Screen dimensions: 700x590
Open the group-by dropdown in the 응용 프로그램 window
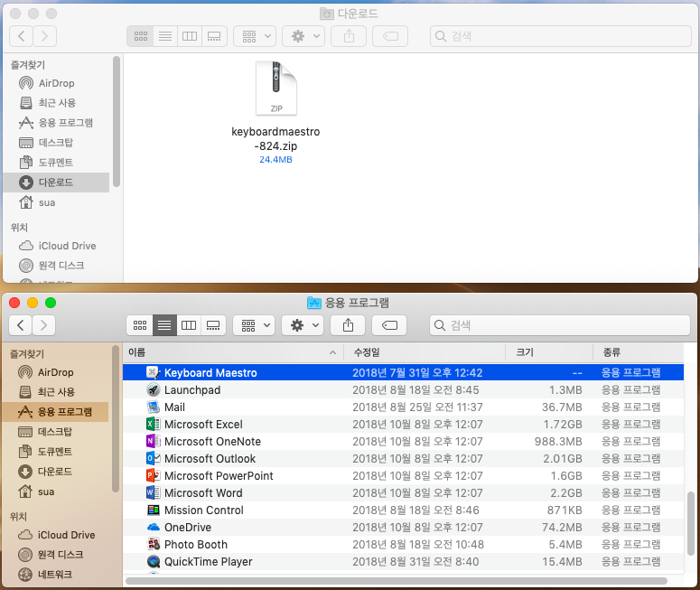(x=254, y=325)
